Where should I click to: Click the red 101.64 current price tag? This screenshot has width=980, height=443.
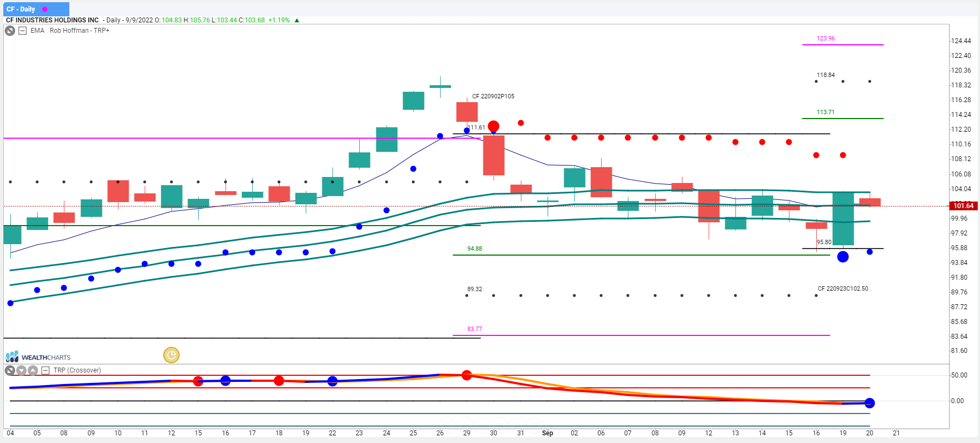point(964,206)
